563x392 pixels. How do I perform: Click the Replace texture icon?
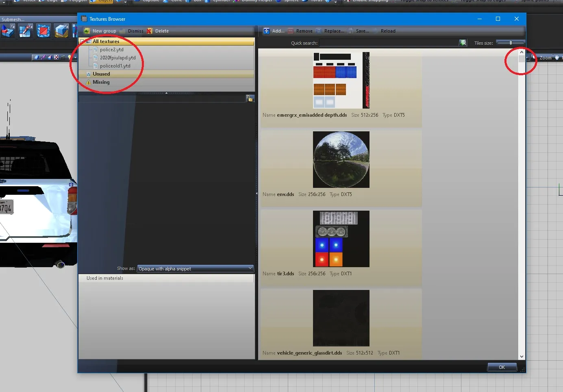click(x=319, y=31)
